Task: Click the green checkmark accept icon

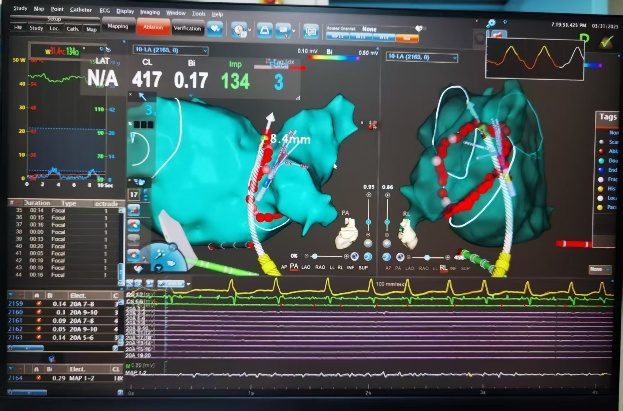Action: click(606, 42)
